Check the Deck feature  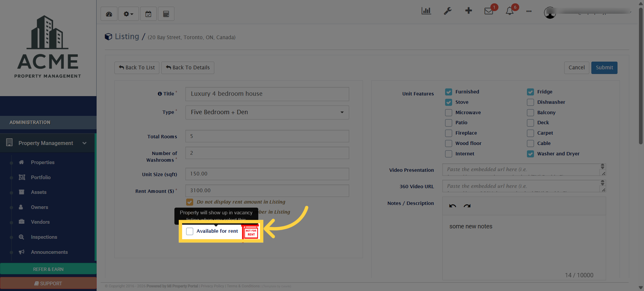pyautogui.click(x=530, y=123)
